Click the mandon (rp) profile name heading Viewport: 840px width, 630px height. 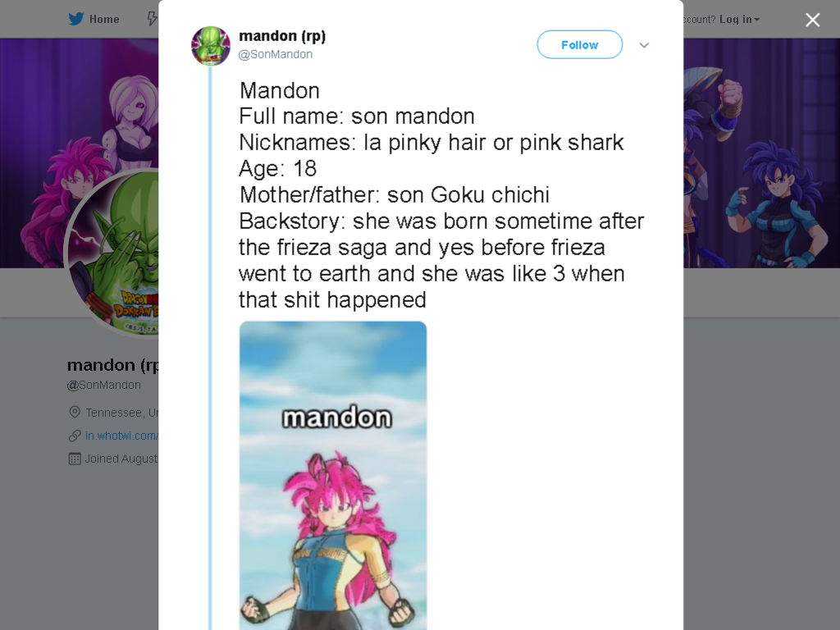(113, 365)
